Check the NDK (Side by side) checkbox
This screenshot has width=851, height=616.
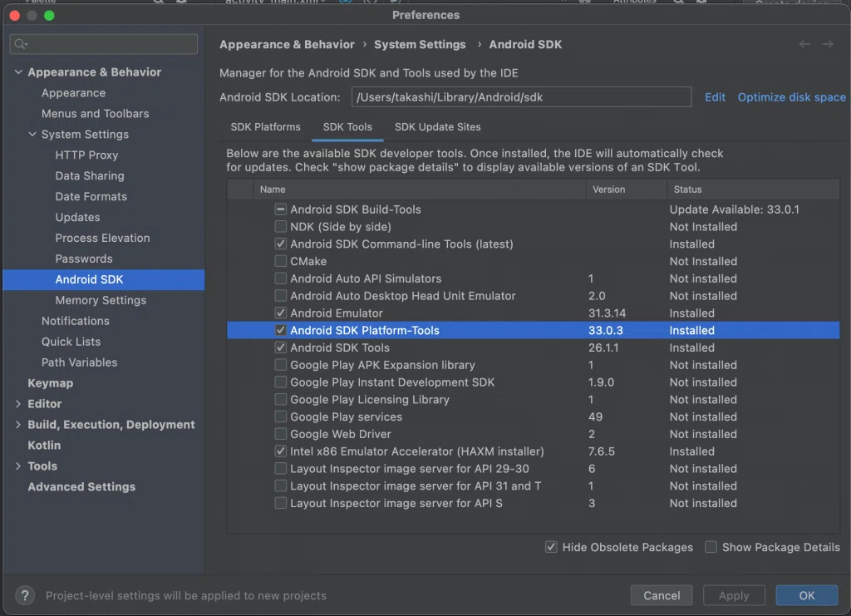[x=281, y=226]
